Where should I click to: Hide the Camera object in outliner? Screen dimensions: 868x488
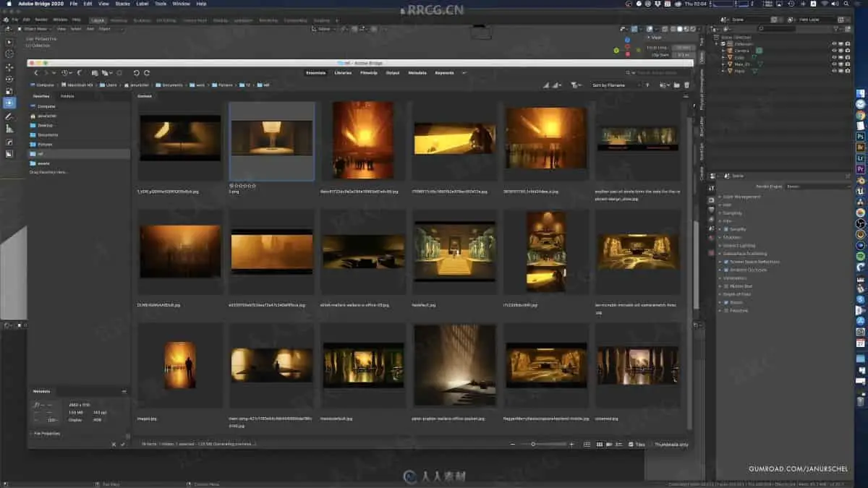(x=834, y=51)
